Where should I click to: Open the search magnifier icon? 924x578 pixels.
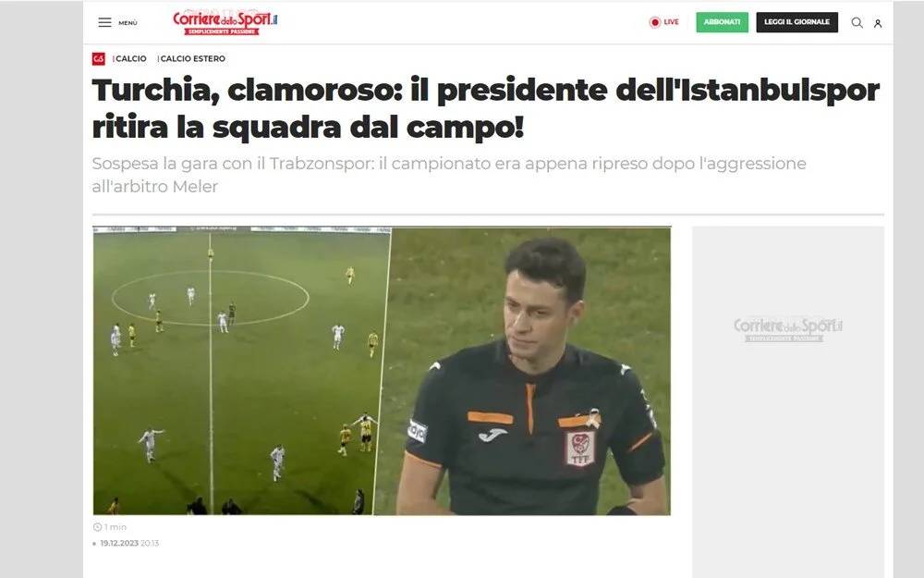(x=857, y=22)
